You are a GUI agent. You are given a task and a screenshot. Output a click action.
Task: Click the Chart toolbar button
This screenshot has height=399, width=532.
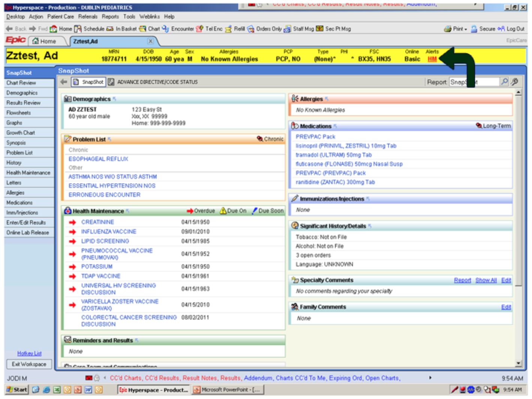[x=149, y=29]
